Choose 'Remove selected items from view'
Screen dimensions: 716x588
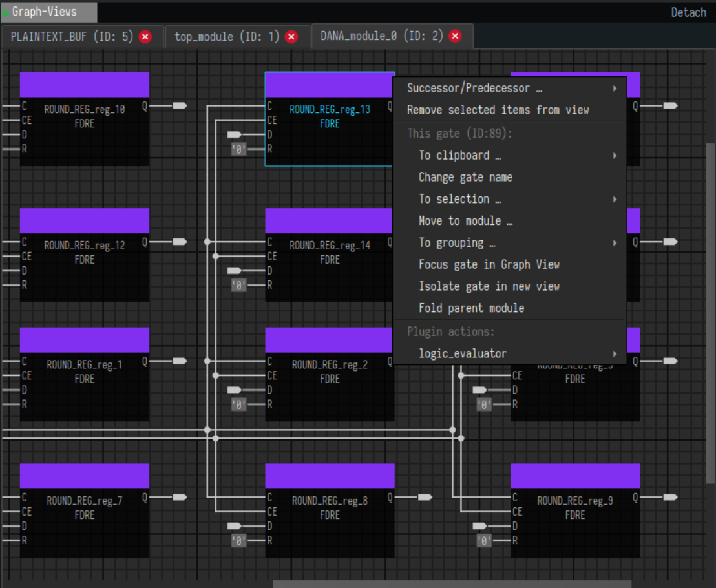[x=498, y=110]
